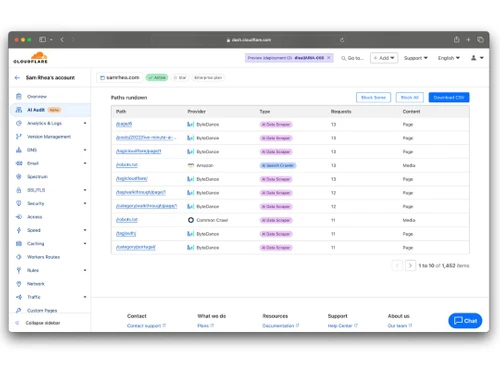The image size is (500, 375).
Task: Click the Analytics & Logs sidebar icon
Action: [x=19, y=123]
